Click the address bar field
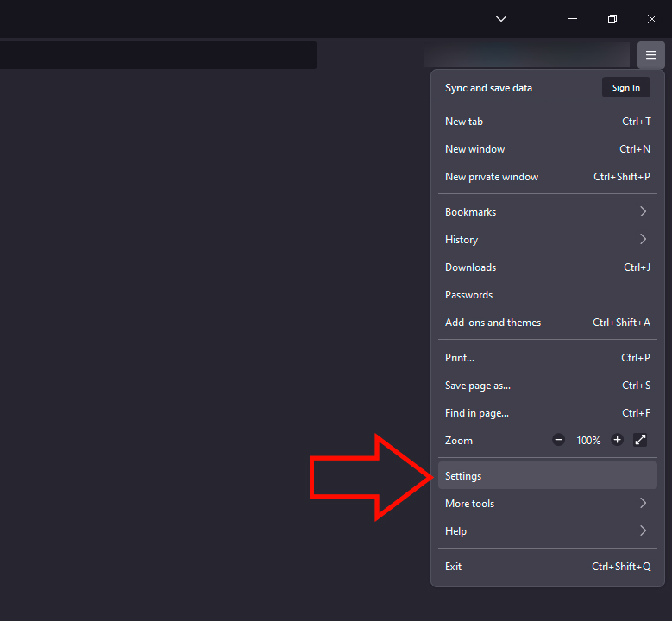The width and height of the screenshot is (672, 621). pyautogui.click(x=155, y=55)
